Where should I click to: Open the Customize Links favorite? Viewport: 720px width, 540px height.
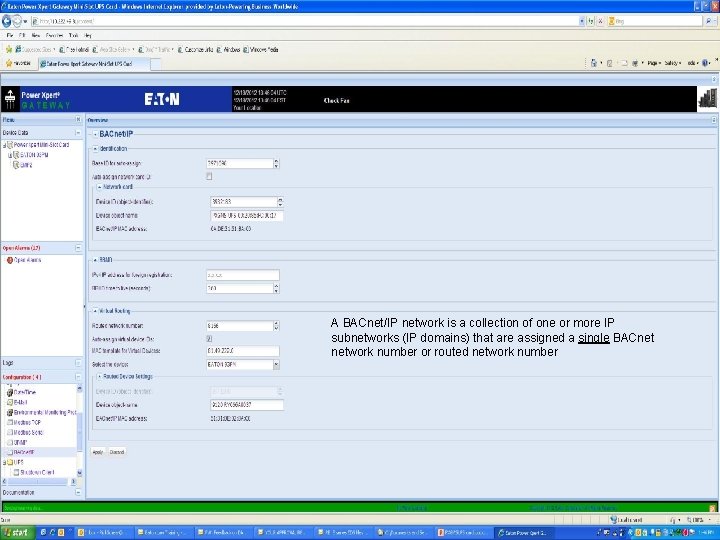pos(195,50)
